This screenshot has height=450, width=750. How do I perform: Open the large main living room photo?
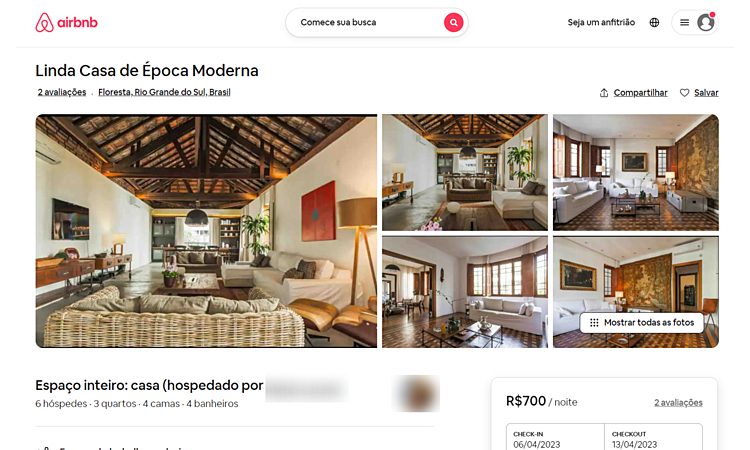coord(206,231)
